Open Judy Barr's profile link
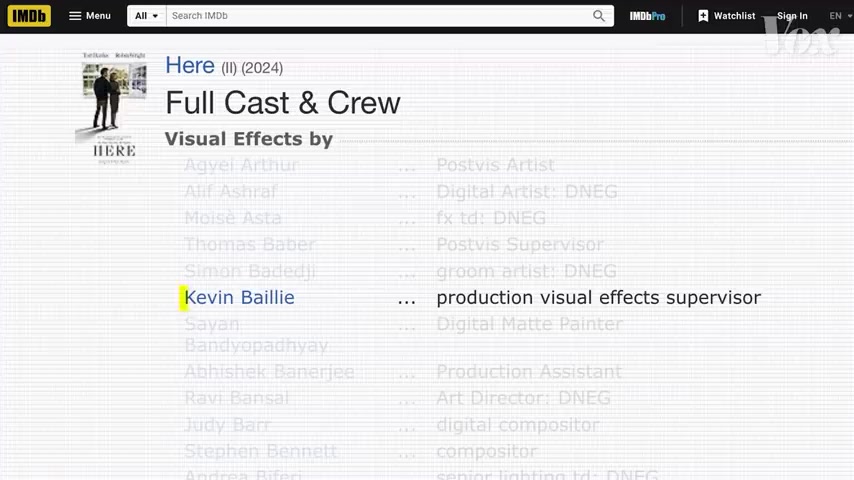 pyautogui.click(x=227, y=424)
